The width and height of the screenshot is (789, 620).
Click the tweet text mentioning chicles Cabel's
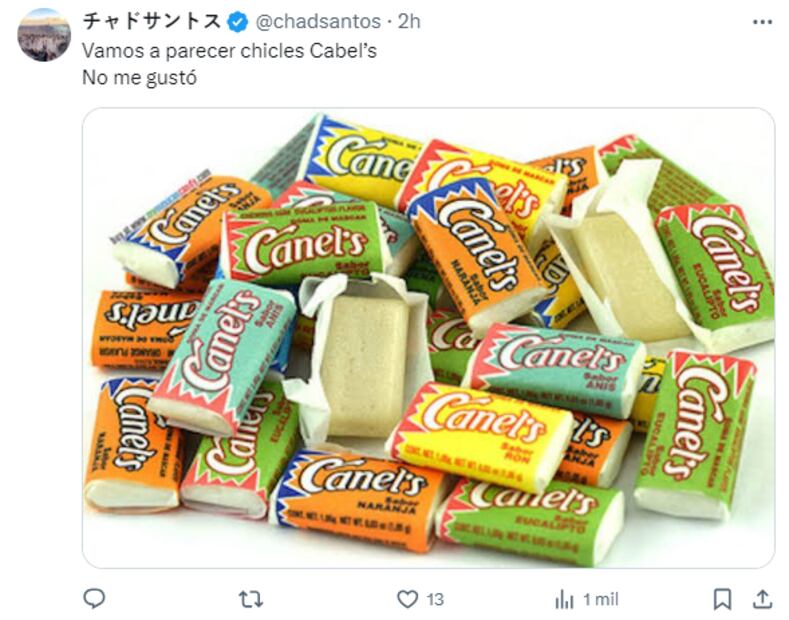pyautogui.click(x=229, y=50)
